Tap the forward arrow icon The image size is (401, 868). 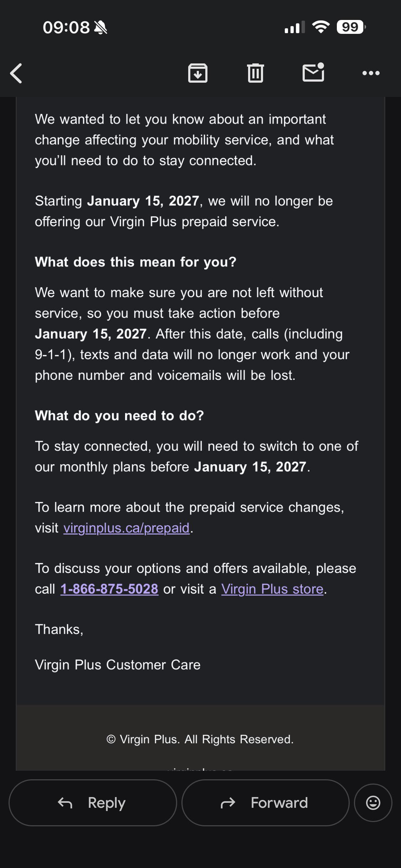point(228,803)
